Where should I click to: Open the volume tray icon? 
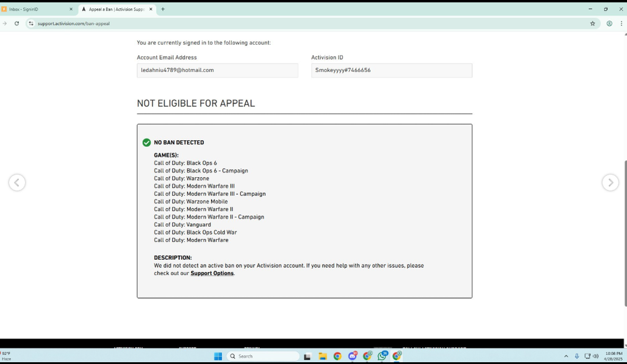pos(596,357)
